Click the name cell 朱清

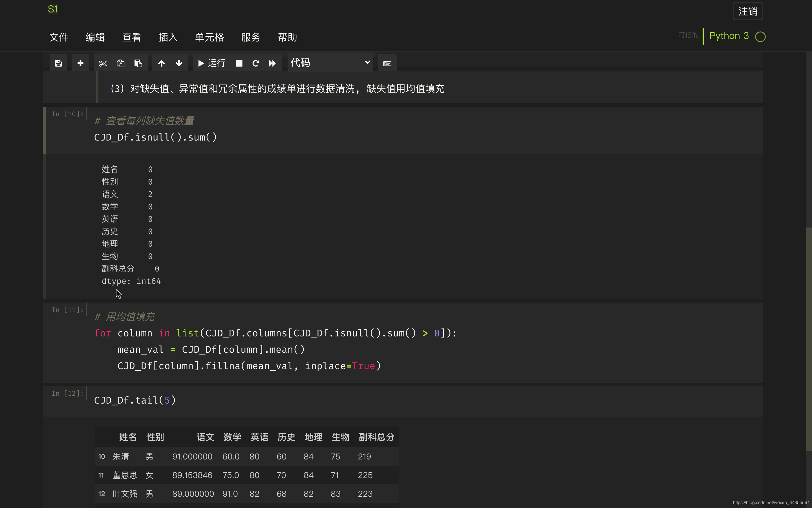click(x=121, y=457)
